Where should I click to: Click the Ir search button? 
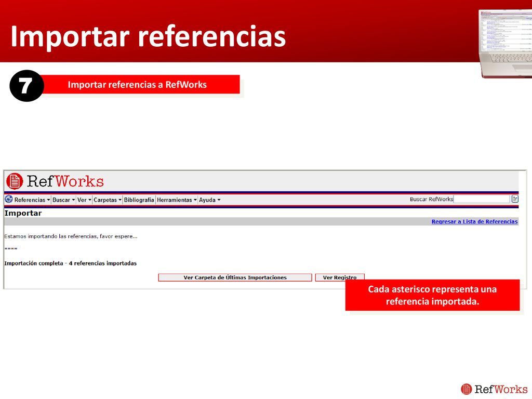point(515,199)
